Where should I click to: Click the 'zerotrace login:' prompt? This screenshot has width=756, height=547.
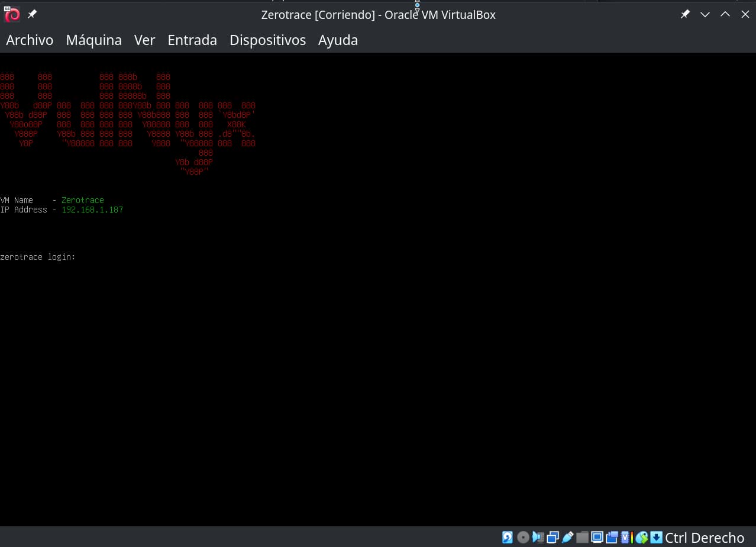tap(38, 257)
